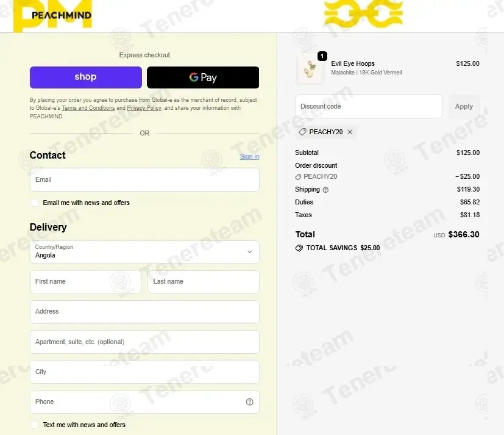Screen dimensions: 504x435
Task: Open Privacy Policy link
Action: (144, 108)
